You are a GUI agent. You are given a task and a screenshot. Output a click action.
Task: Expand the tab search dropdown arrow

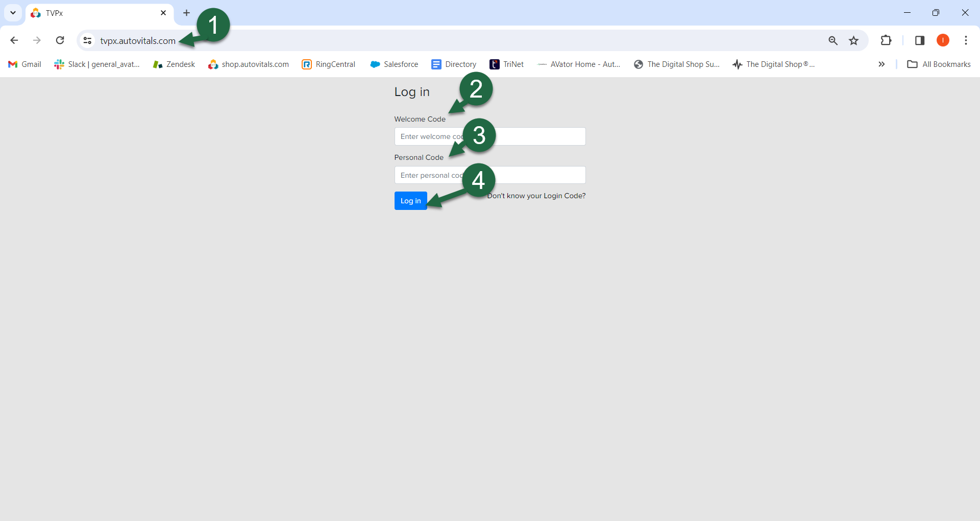(13, 13)
